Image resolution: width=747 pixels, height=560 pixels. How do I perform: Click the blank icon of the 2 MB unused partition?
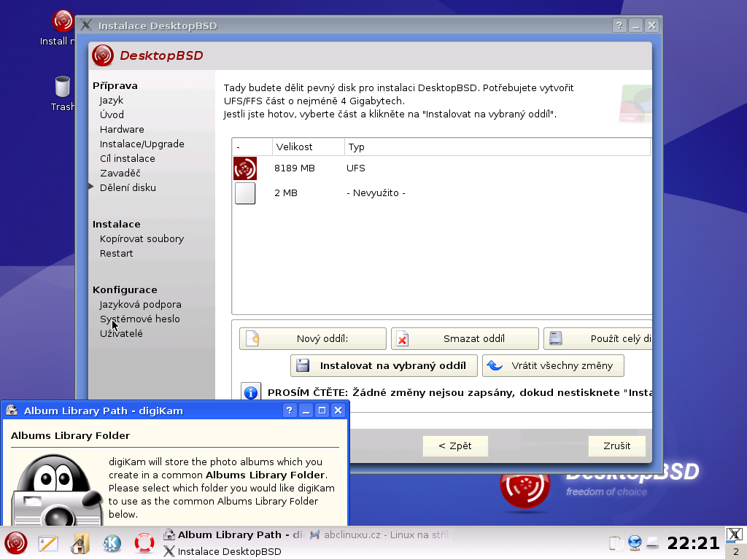point(245,193)
